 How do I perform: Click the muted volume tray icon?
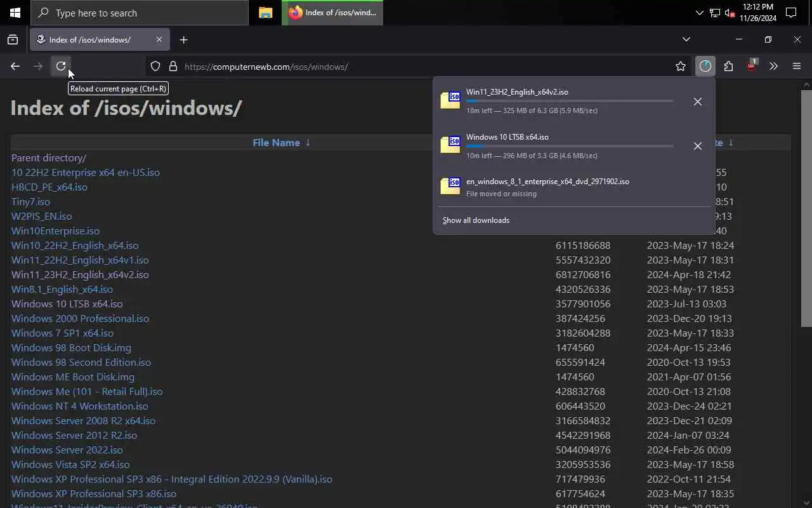click(730, 13)
